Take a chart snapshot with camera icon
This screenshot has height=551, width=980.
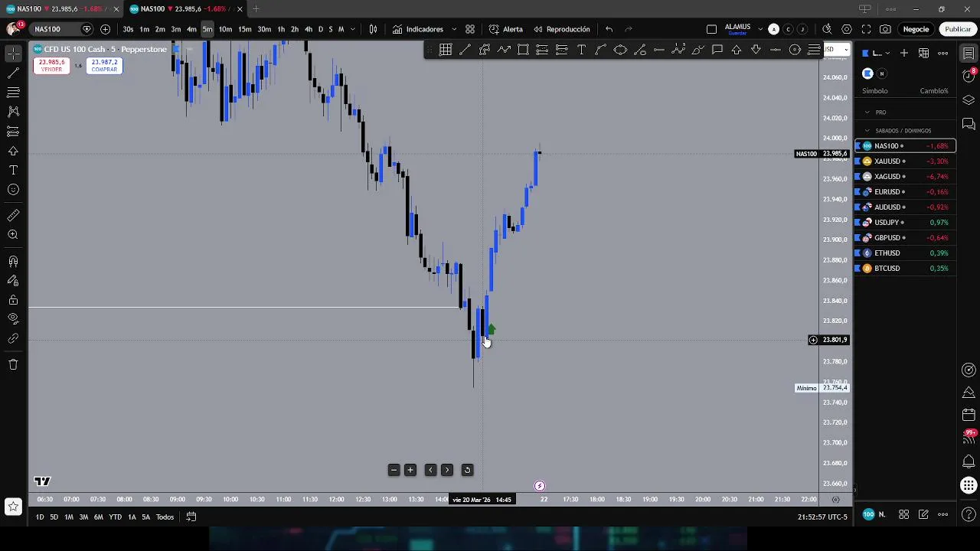pyautogui.click(x=885, y=29)
